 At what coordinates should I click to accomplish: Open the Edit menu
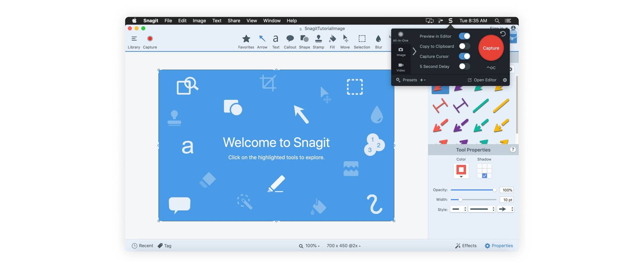pos(182,21)
